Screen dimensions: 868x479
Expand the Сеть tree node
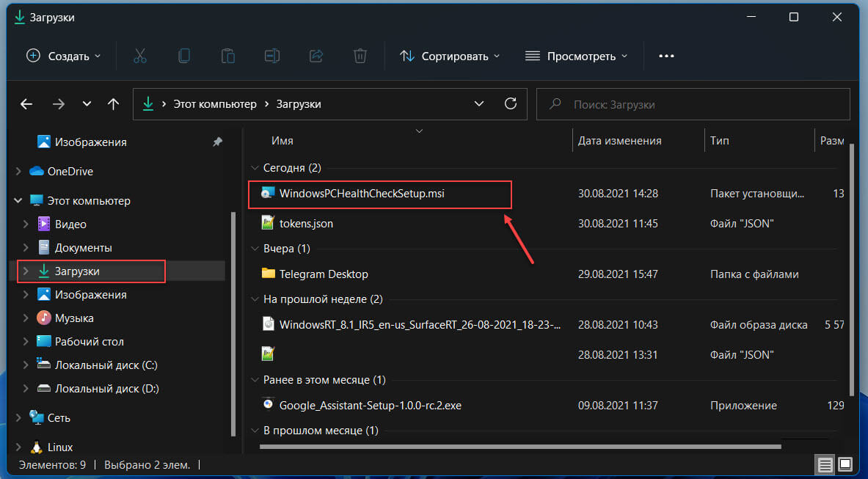[x=18, y=417]
